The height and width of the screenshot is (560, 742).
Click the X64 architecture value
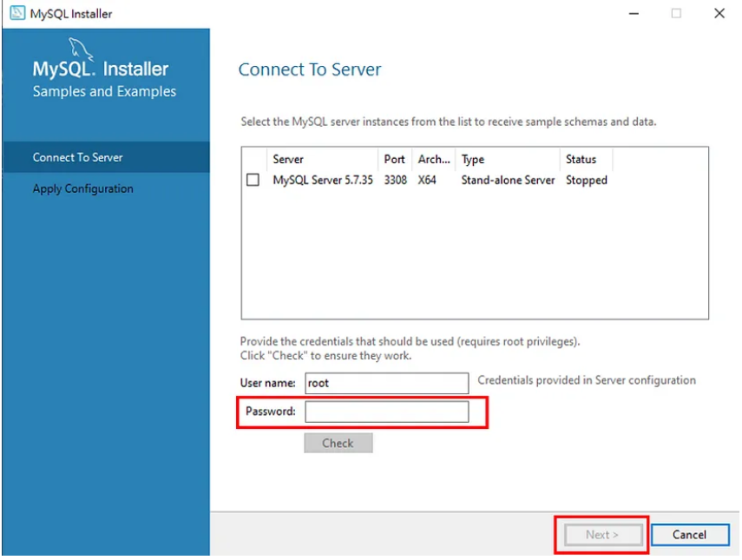tap(427, 180)
